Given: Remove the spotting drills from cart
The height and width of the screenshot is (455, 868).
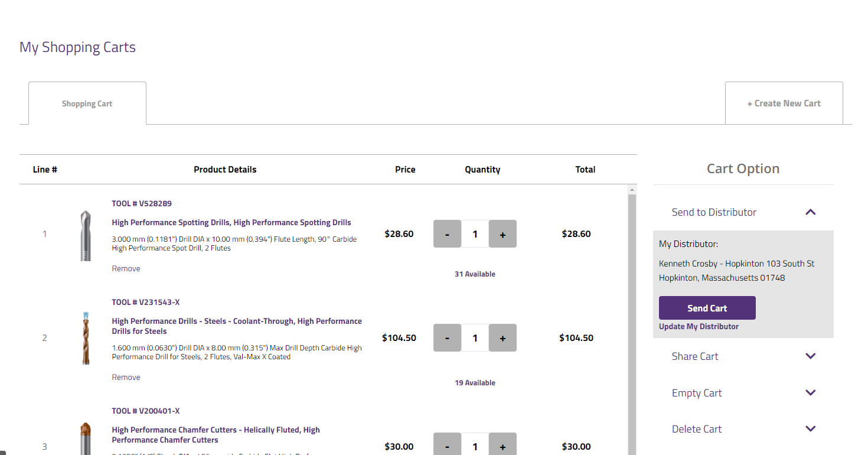Looking at the screenshot, I should 126,268.
